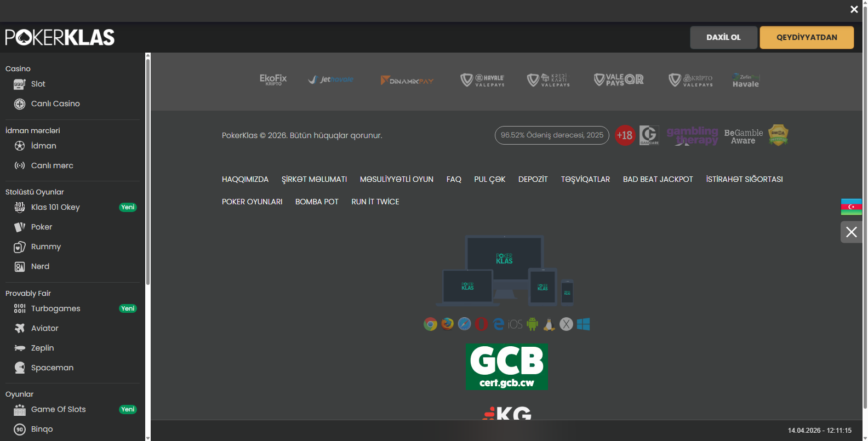Open the Rummy cards icon
This screenshot has width=868, height=441.
click(x=20, y=247)
